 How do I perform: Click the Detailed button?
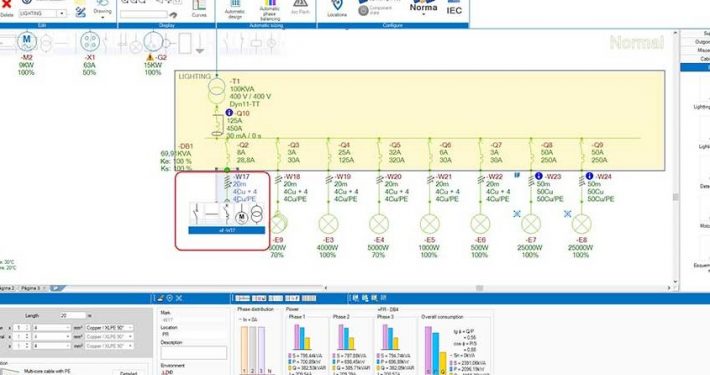pos(129,373)
